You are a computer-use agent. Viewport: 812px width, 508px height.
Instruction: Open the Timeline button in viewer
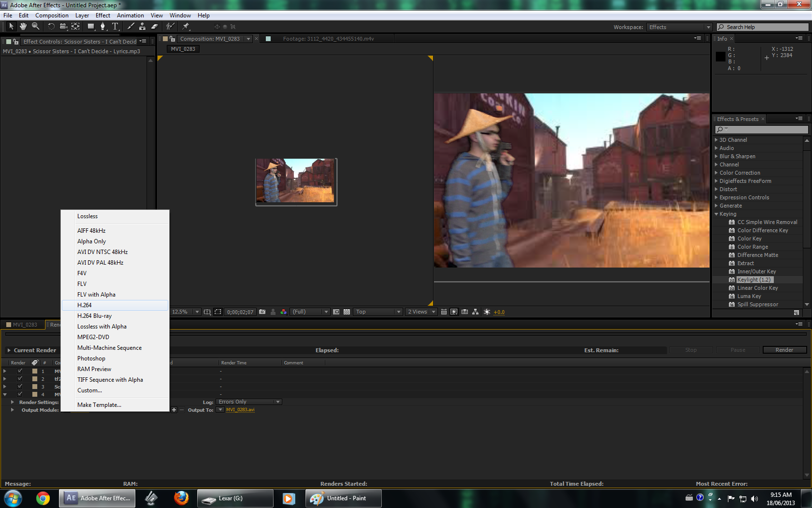[x=464, y=312]
